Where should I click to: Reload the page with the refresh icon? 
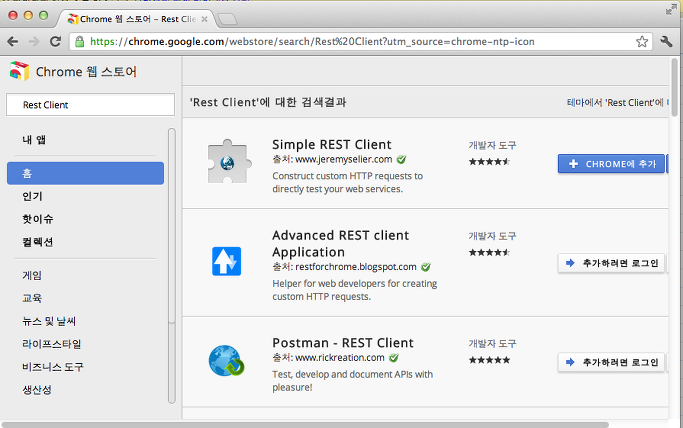[55, 42]
